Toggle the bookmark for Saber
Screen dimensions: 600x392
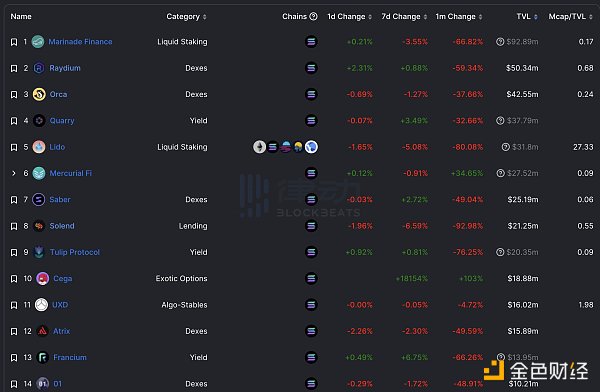(x=14, y=199)
